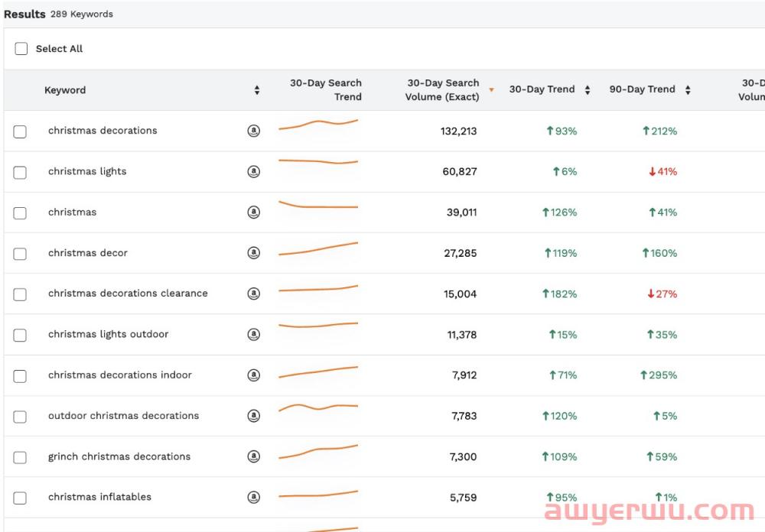
Task: Click search volume value 27,285
Action: click(460, 253)
